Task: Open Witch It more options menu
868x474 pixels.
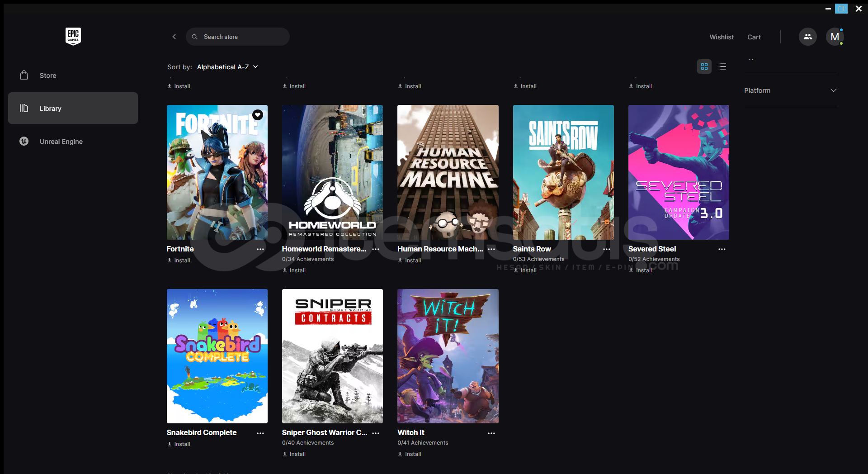Action: tap(491, 433)
